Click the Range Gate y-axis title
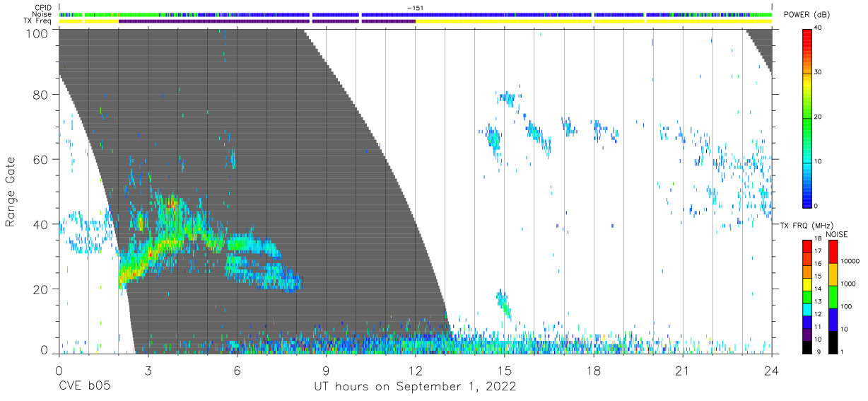Screen dimensions: 868x401 [x=11, y=192]
